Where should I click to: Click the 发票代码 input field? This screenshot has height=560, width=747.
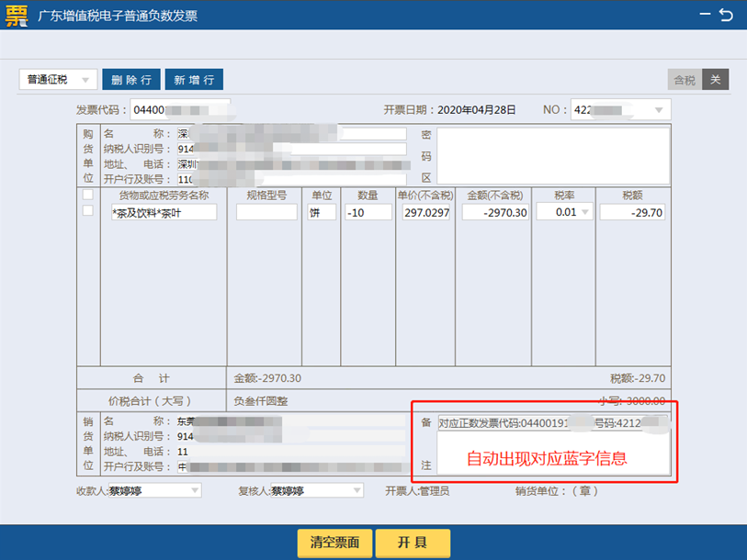(x=180, y=110)
